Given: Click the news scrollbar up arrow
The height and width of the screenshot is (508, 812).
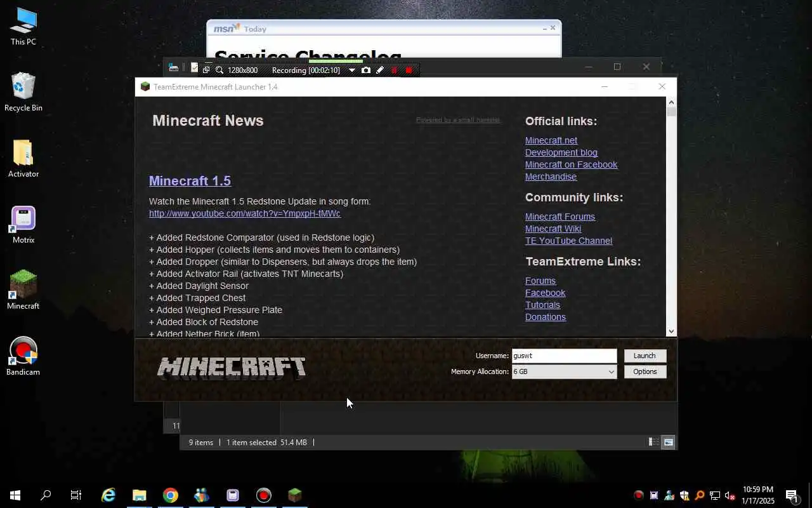Looking at the screenshot, I should (x=671, y=102).
